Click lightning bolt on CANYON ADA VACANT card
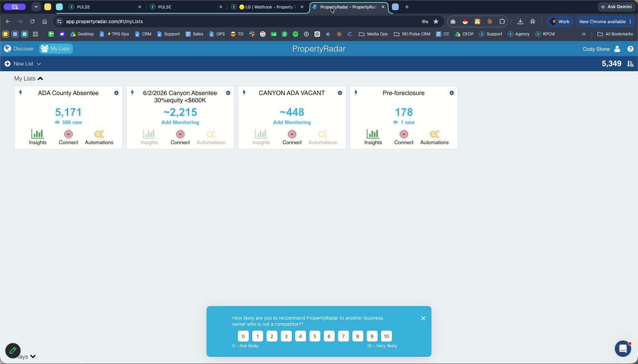Screen dimensions: 638x364 tap(244, 93)
